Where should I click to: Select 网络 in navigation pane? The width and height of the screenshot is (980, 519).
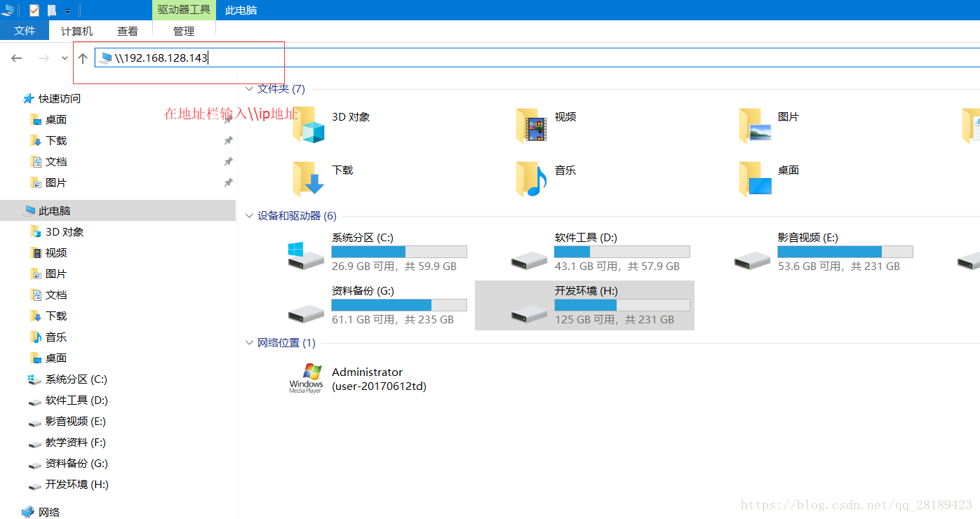coord(49,512)
